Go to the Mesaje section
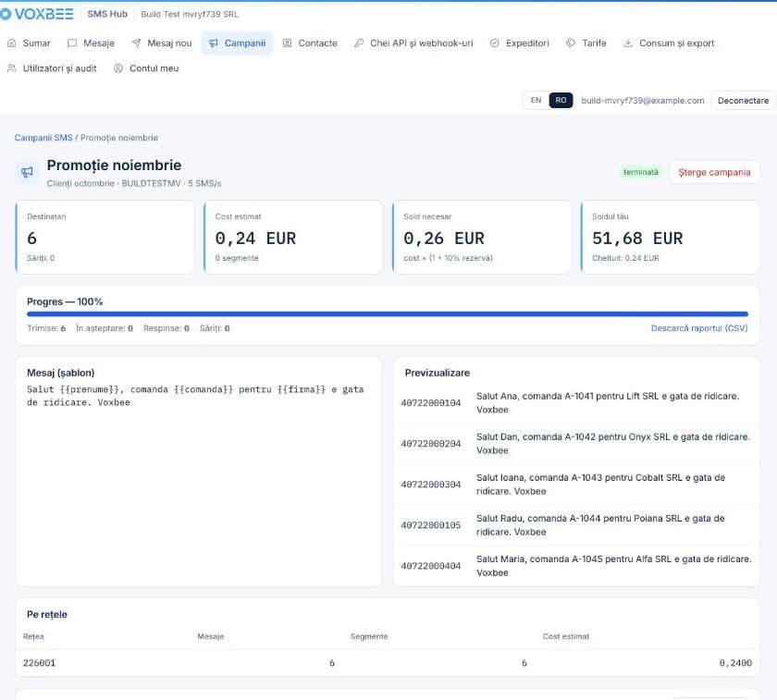The width and height of the screenshot is (777, 700). pos(92,43)
